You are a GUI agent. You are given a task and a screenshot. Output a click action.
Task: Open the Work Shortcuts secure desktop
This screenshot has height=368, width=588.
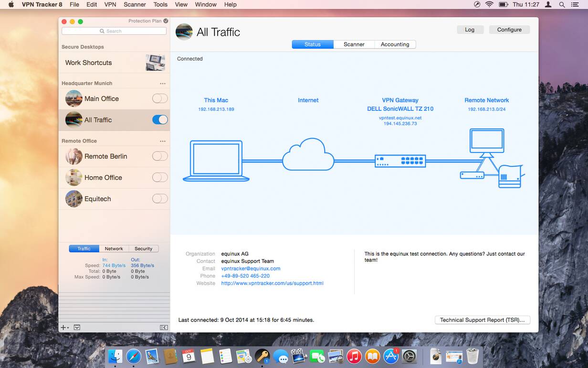click(x=114, y=63)
